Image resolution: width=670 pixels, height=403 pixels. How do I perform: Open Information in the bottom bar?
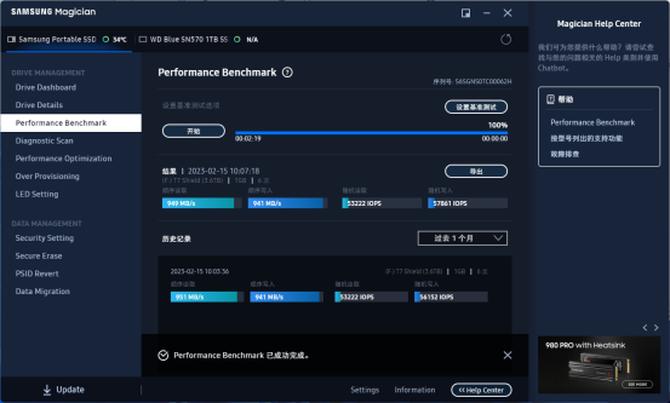click(x=414, y=390)
